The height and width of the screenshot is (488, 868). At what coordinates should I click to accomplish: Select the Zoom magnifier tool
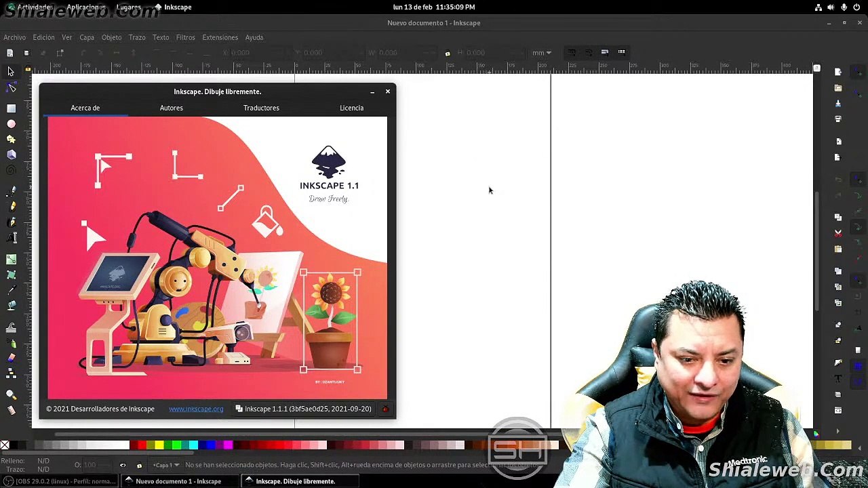11,395
